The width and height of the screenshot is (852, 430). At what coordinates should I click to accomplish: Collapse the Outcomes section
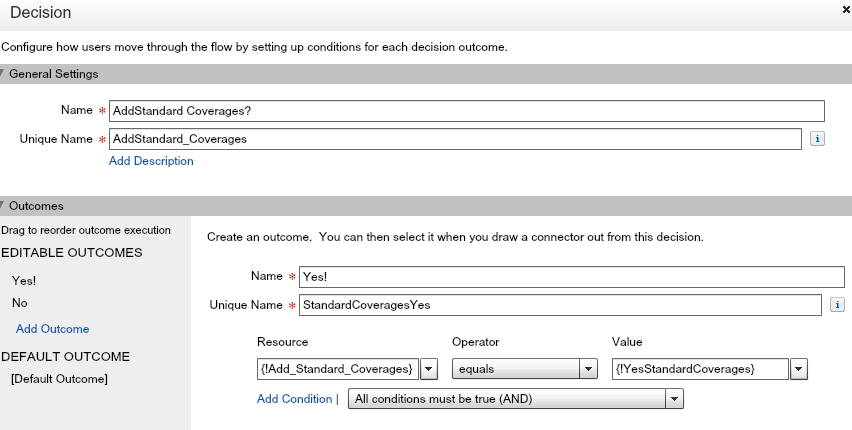click(x=4, y=206)
